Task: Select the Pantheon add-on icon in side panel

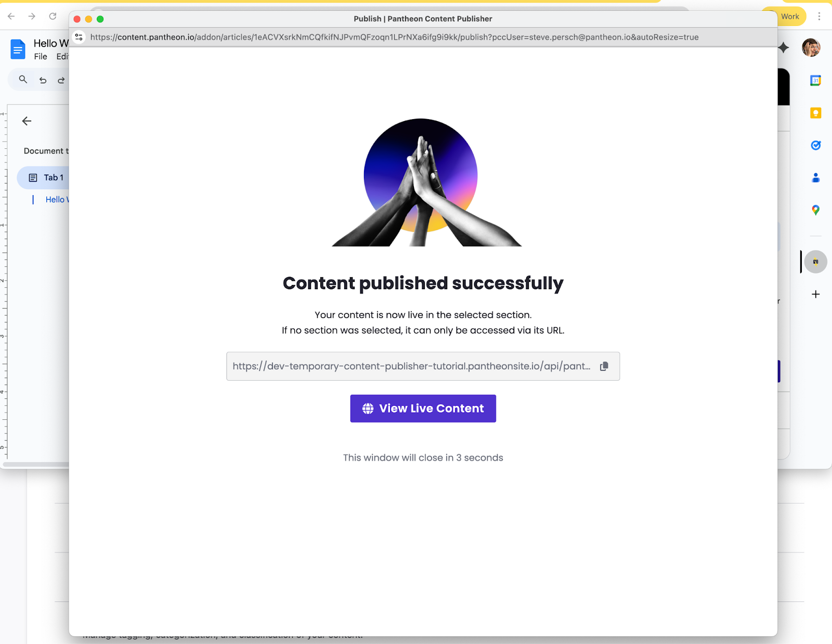Action: coord(815,262)
